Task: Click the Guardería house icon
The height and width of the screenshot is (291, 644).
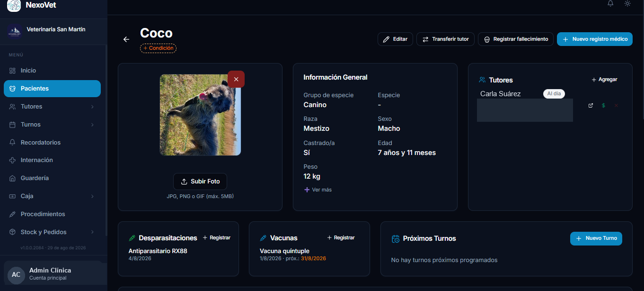Action: [12, 178]
